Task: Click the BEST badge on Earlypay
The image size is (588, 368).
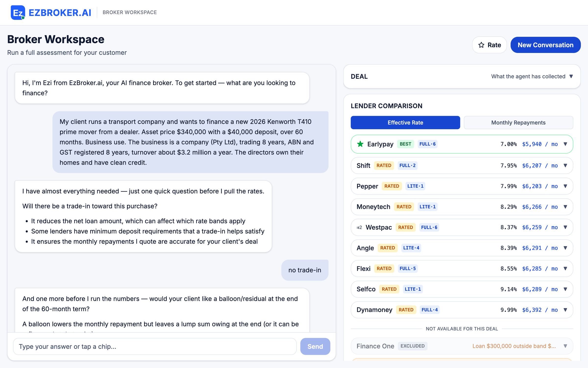Action: tap(405, 144)
